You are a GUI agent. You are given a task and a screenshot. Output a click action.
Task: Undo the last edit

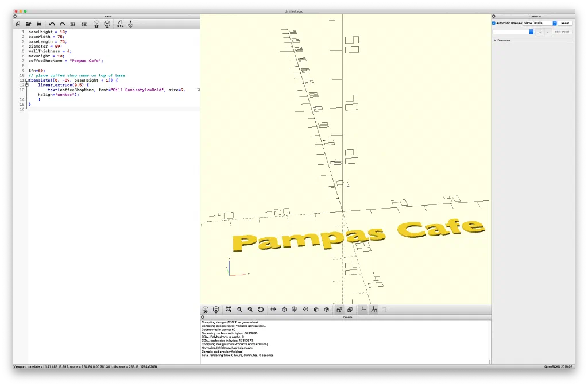[x=52, y=24]
